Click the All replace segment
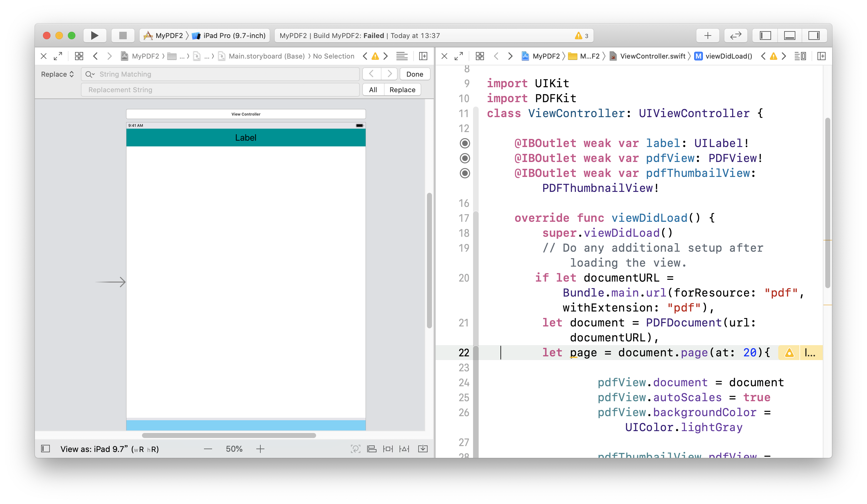This screenshot has height=504, width=867. click(373, 90)
